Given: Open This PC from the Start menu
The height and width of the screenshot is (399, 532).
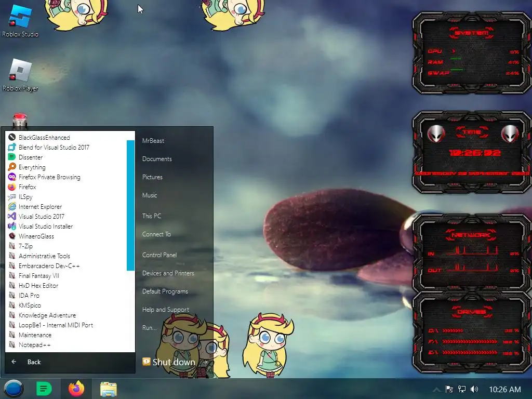Looking at the screenshot, I should pos(151,216).
